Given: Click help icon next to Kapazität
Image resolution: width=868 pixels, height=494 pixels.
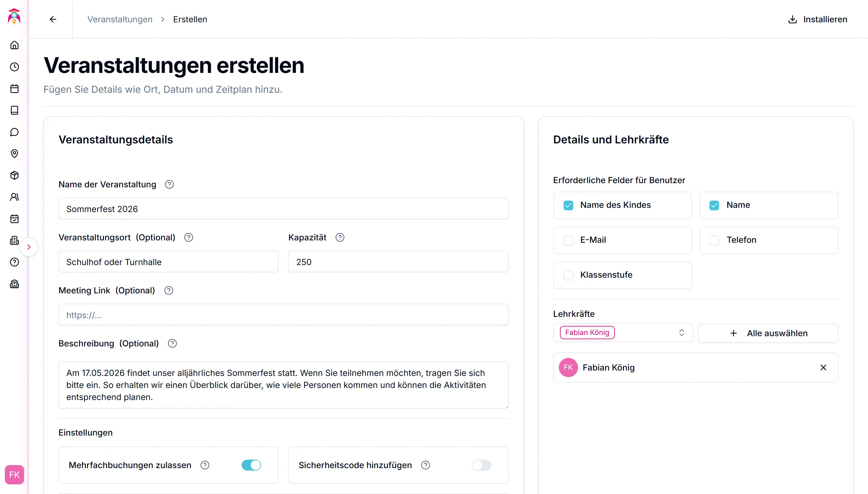Looking at the screenshot, I should coord(340,237).
